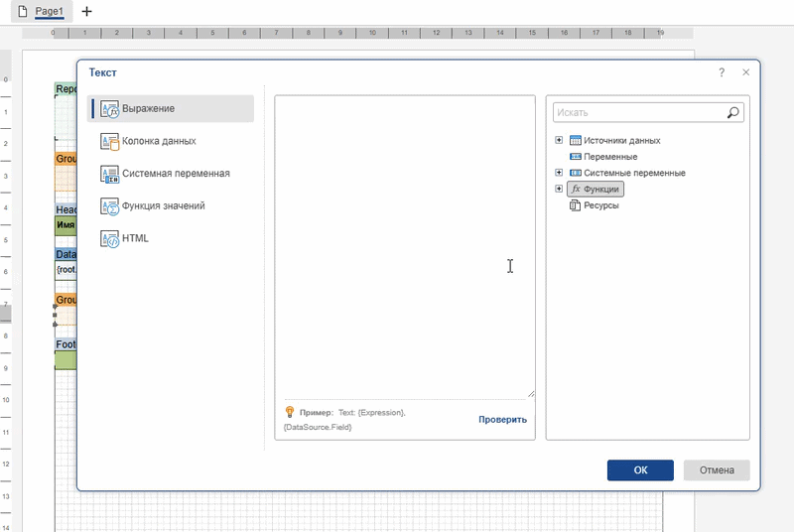Viewport: 794px width, 532px height.
Task: Switch to the Page1 tab
Action: 49,11
